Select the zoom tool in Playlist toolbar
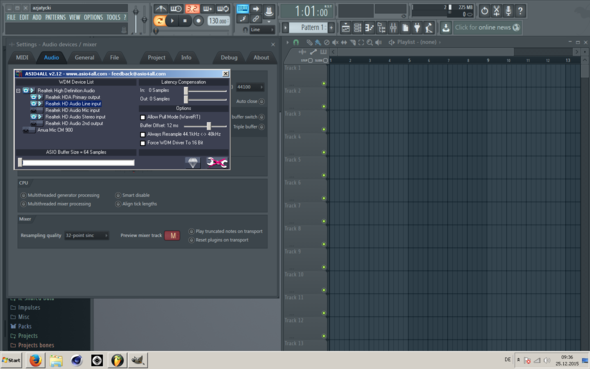The width and height of the screenshot is (590, 369). (x=370, y=43)
